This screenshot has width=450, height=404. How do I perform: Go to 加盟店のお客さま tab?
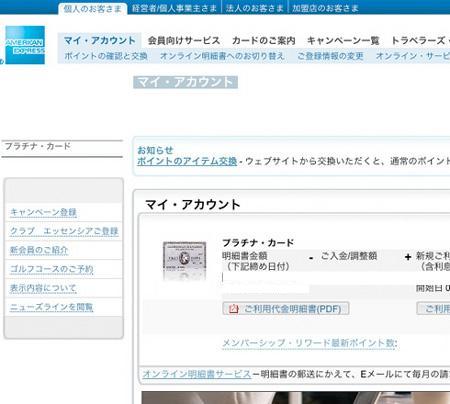point(325,8)
